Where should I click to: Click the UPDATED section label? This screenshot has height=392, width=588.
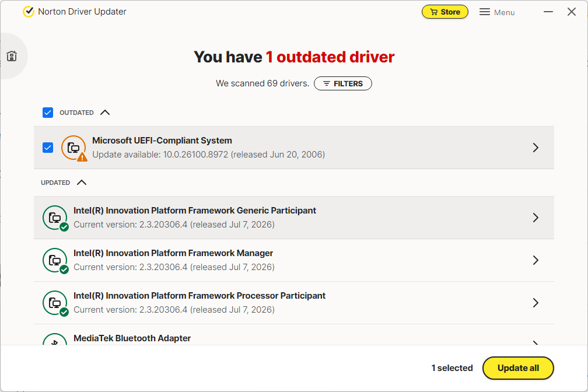click(x=55, y=183)
